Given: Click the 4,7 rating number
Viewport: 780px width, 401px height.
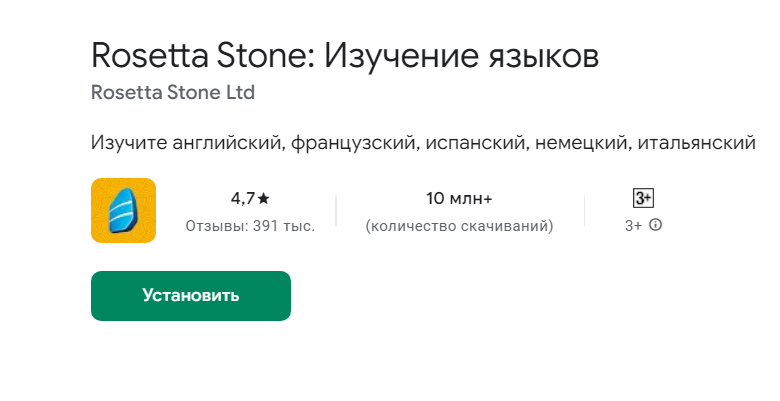Looking at the screenshot, I should pos(242,198).
